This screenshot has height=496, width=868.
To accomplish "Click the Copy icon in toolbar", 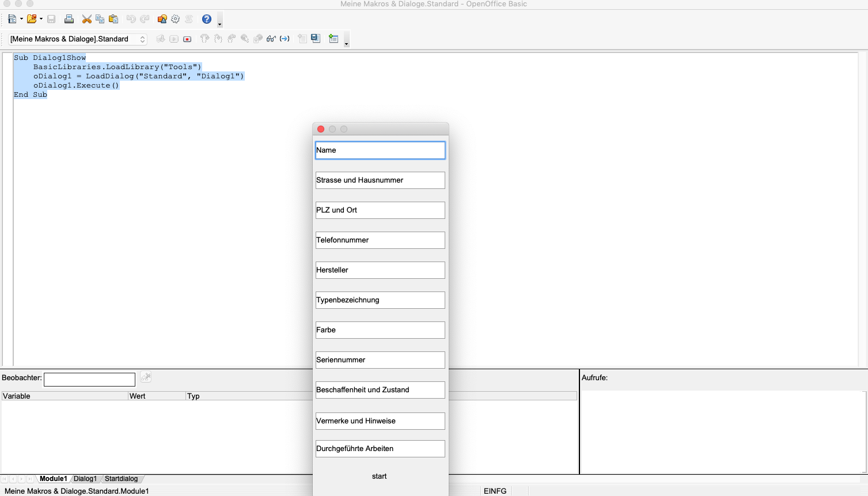I will point(100,19).
